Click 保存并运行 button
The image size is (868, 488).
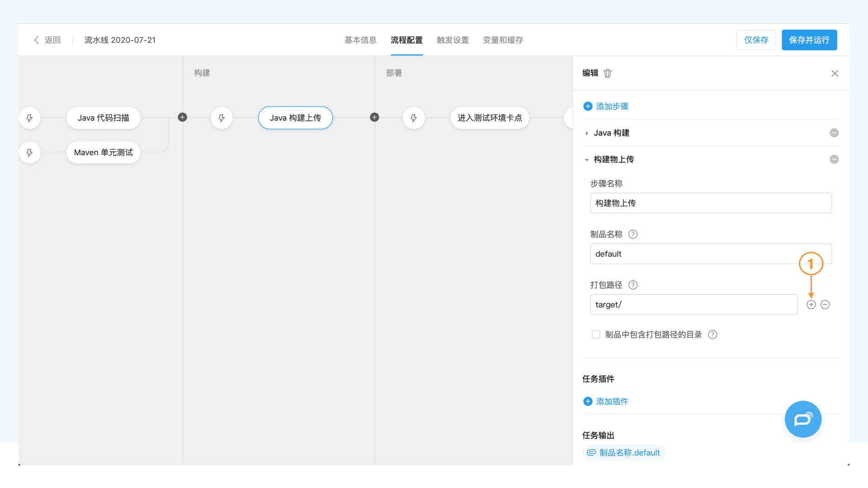point(809,40)
